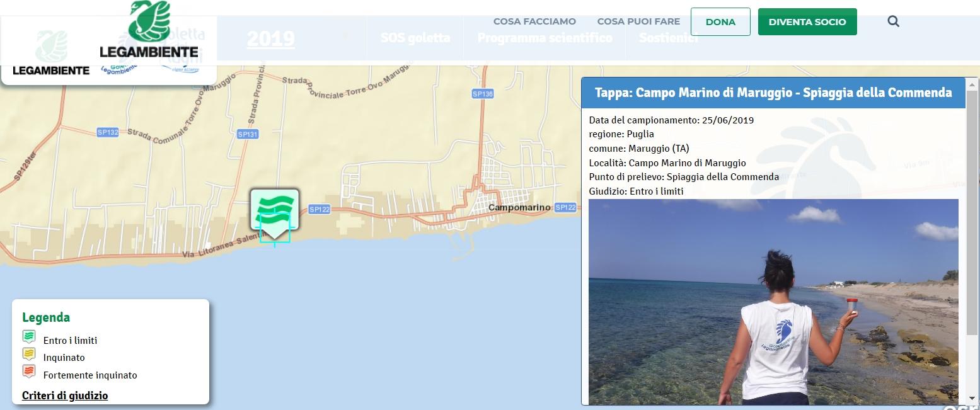The image size is (980, 410).
Task: Click the 'Dona' button
Action: click(720, 21)
